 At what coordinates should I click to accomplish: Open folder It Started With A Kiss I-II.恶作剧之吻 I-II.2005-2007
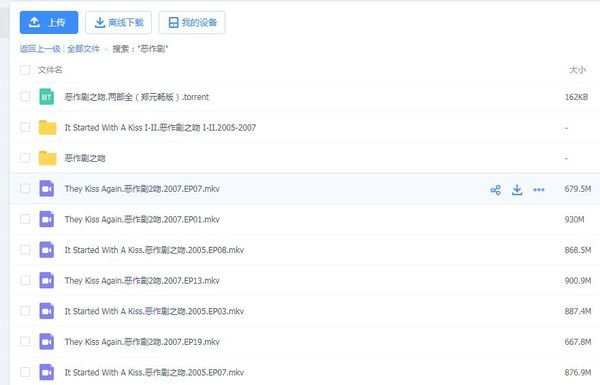click(x=160, y=127)
